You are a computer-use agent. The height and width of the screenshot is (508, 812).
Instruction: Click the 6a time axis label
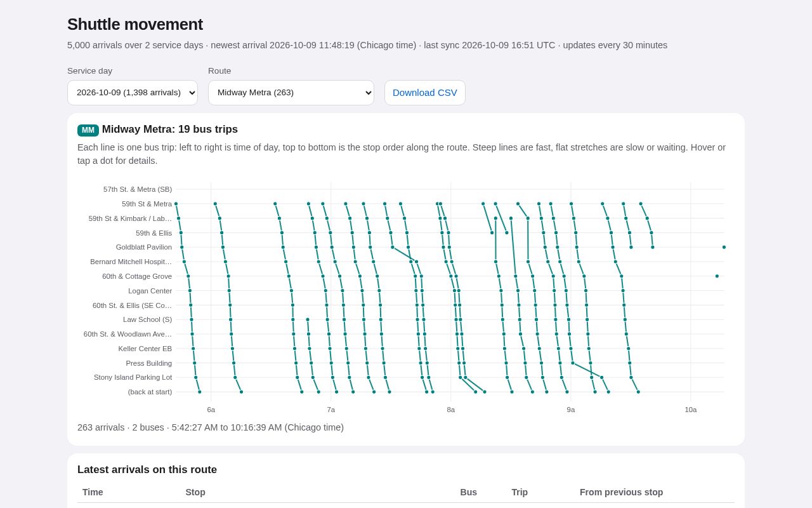tap(211, 410)
